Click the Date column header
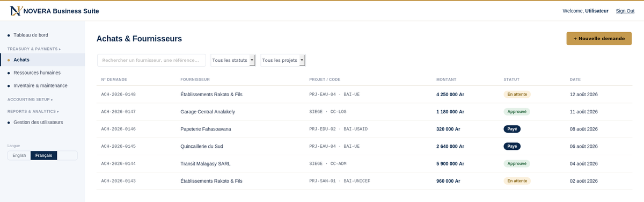Screen dimensions: 644x202 pos(575,80)
